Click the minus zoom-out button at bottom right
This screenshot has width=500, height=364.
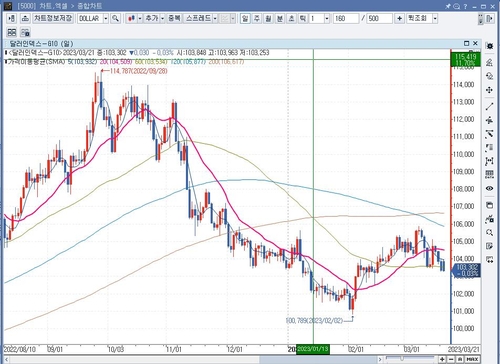(x=451, y=359)
